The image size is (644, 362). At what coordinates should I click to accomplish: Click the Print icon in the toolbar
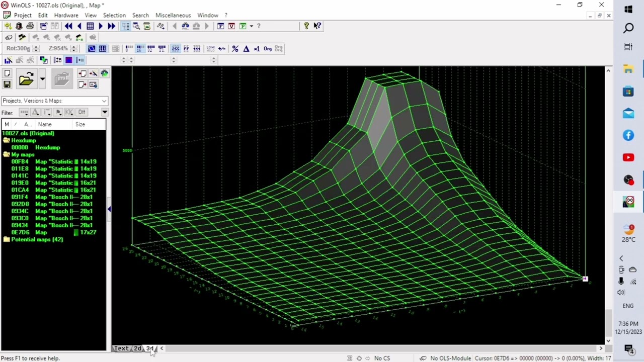point(30,26)
